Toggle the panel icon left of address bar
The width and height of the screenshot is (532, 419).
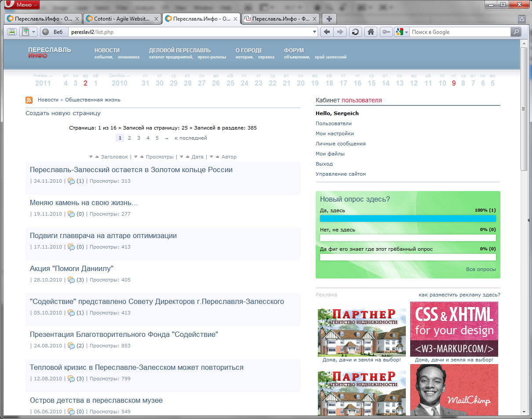point(12,32)
